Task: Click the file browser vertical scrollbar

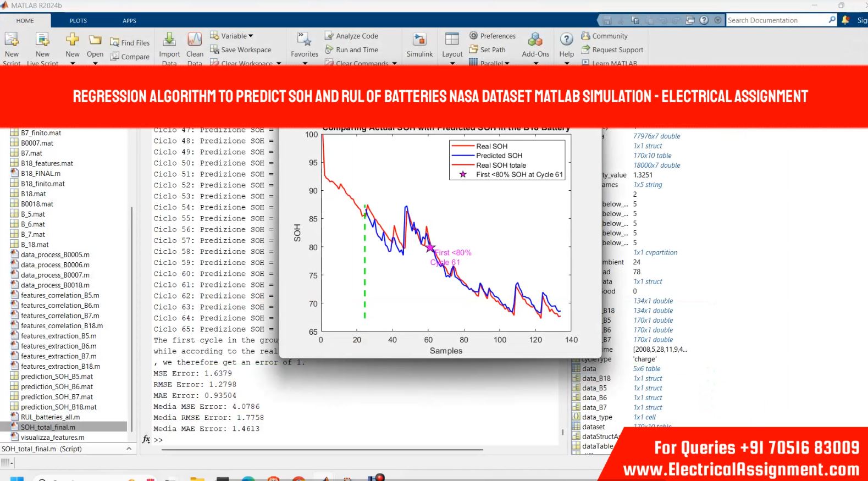Action: [131, 313]
